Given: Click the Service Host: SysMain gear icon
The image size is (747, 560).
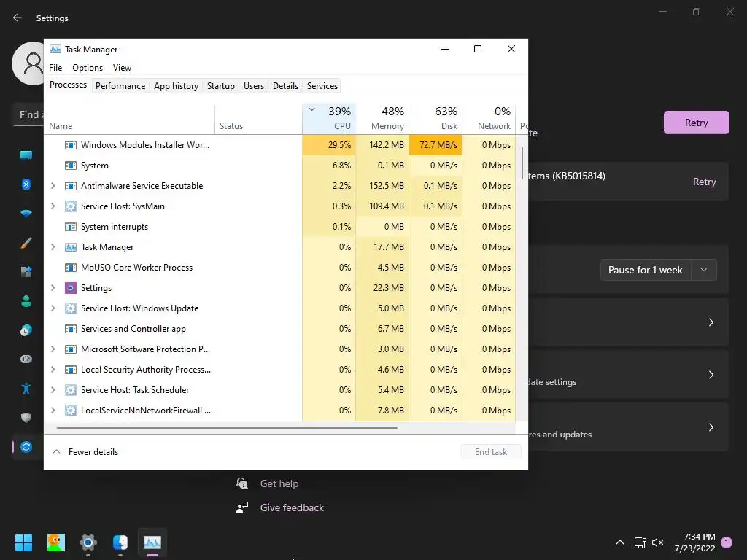Looking at the screenshot, I should click(71, 206).
